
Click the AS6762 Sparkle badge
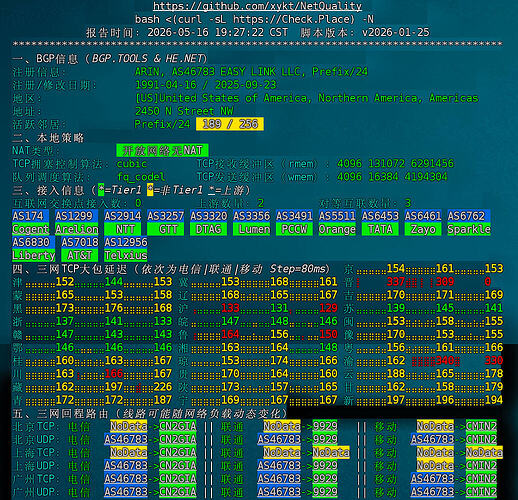pos(469,223)
